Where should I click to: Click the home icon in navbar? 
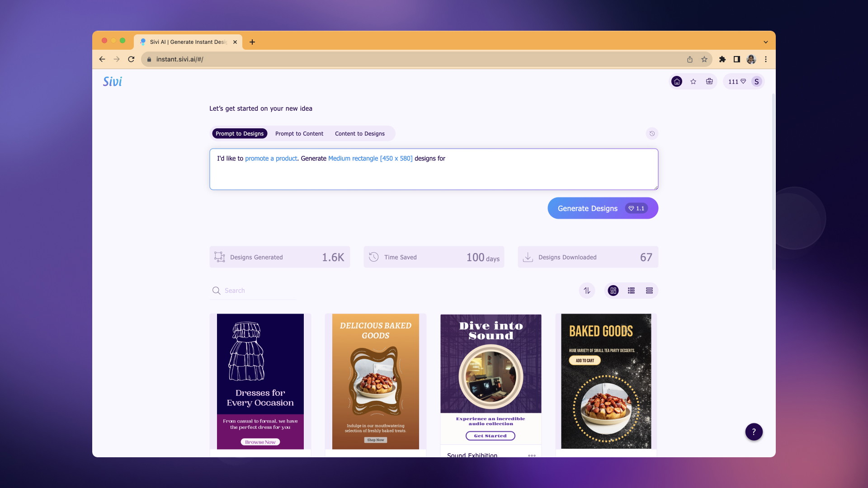pyautogui.click(x=677, y=81)
